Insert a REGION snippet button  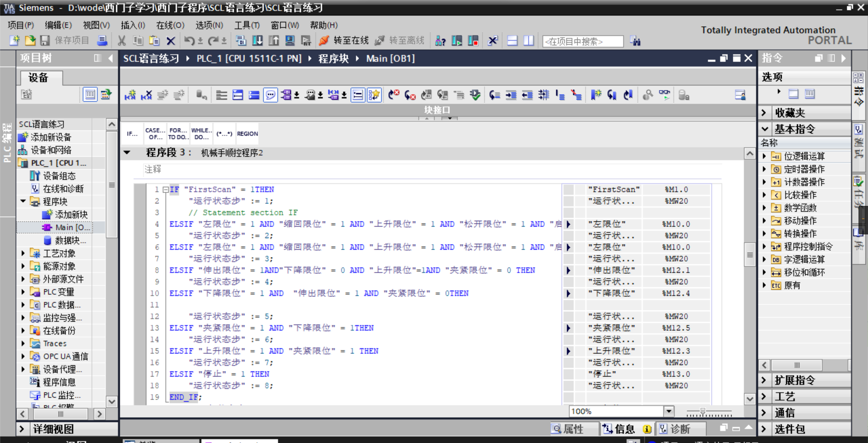247,134
